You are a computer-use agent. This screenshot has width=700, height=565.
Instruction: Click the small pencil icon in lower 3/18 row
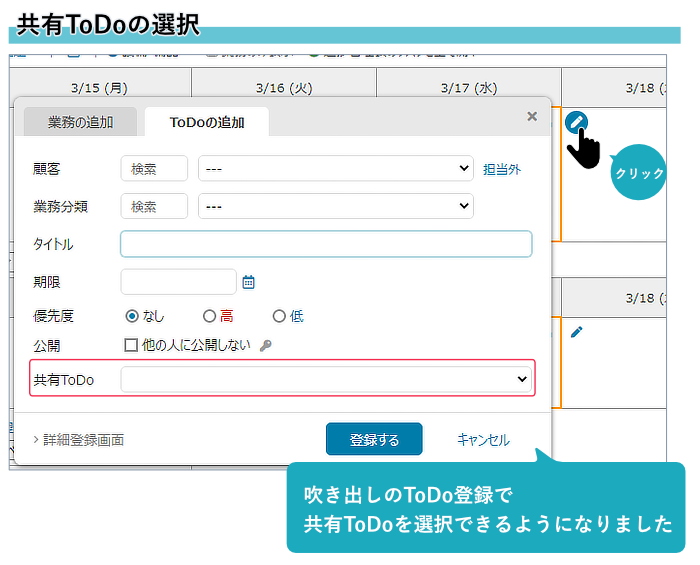pos(576,331)
